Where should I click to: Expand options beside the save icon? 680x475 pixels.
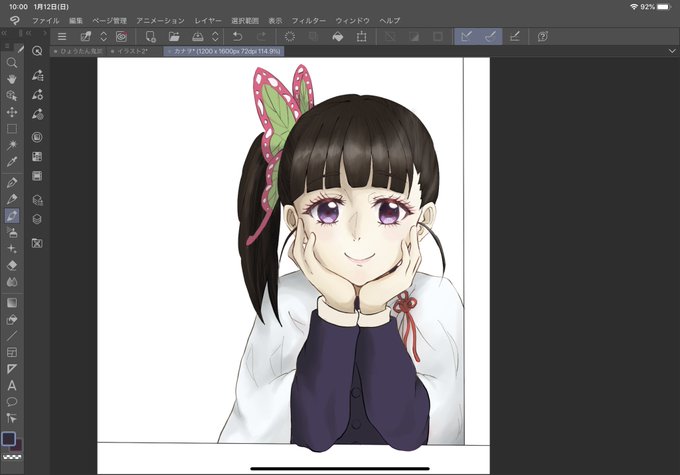pos(216,36)
